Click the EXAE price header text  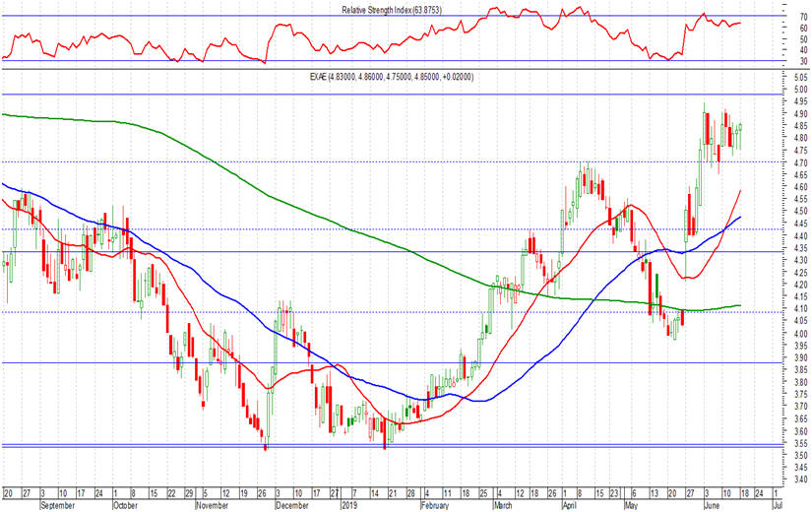click(392, 77)
